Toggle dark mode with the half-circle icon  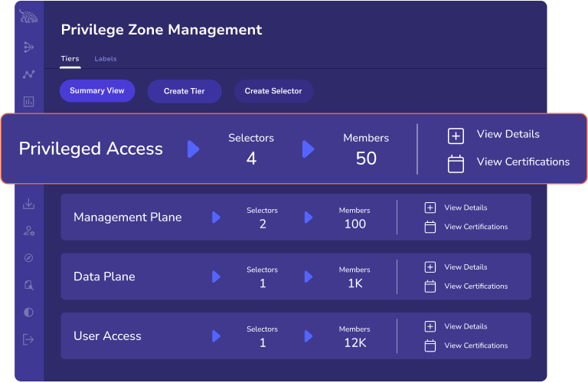[29, 313]
